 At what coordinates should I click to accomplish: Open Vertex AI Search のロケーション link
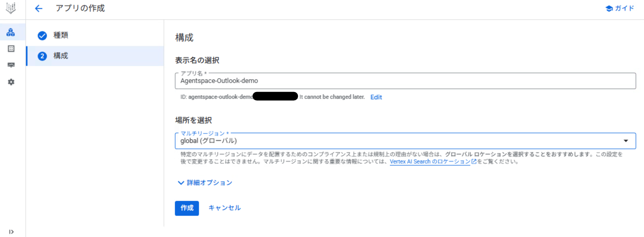pos(430,162)
